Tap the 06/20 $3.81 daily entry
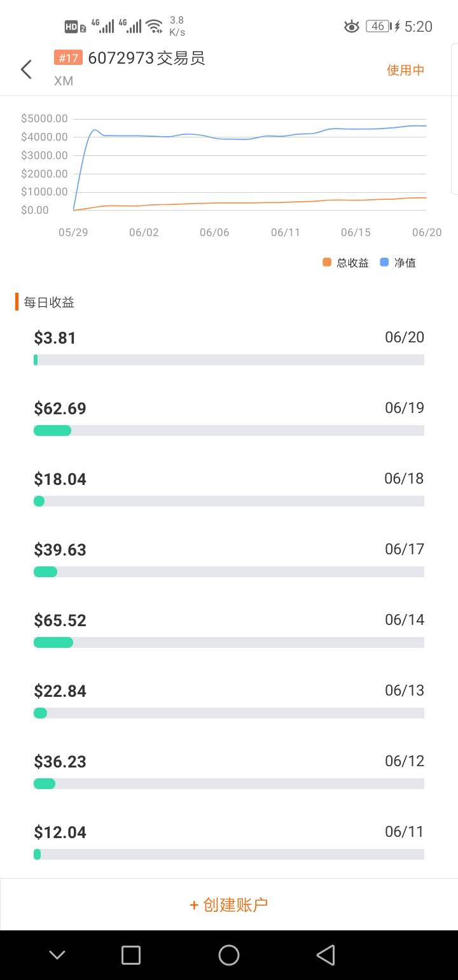Image resolution: width=458 pixels, height=980 pixels. (x=229, y=347)
